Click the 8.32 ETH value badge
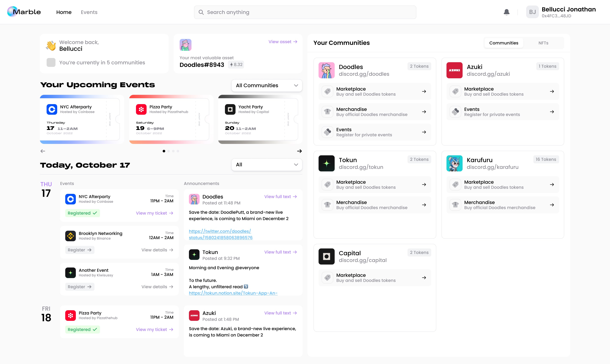Viewport: 610px width, 364px height. tap(236, 65)
